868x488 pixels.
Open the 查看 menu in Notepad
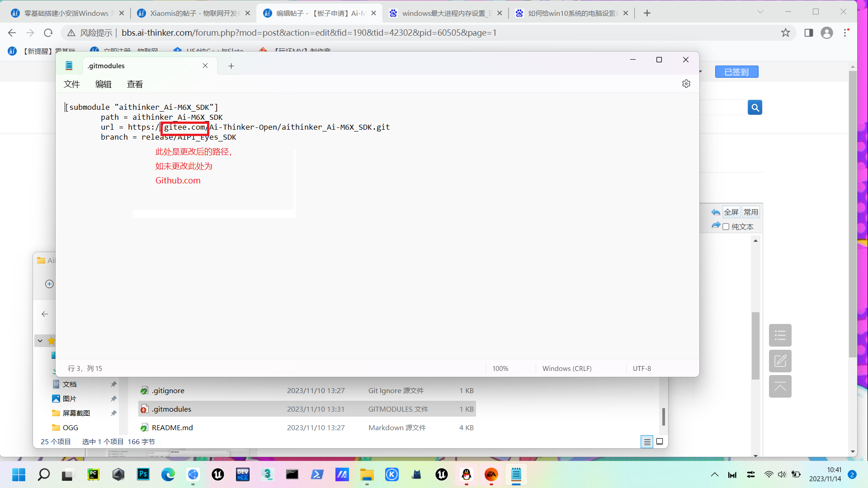click(135, 84)
